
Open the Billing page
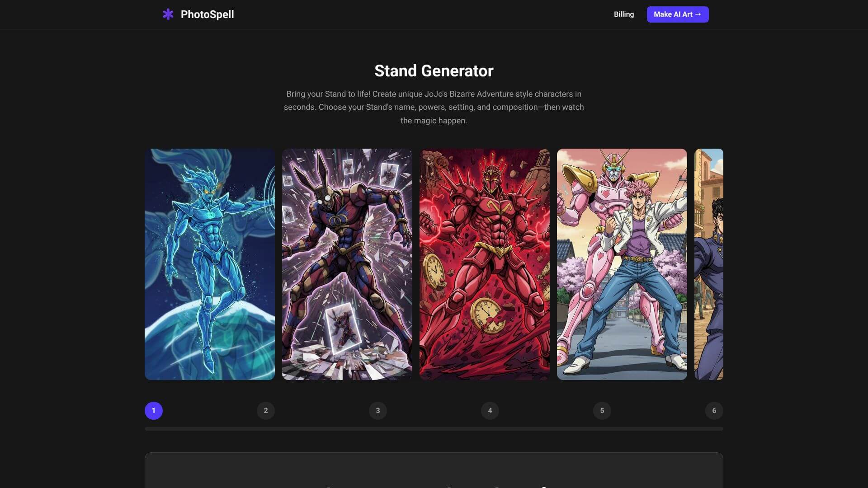tap(623, 14)
